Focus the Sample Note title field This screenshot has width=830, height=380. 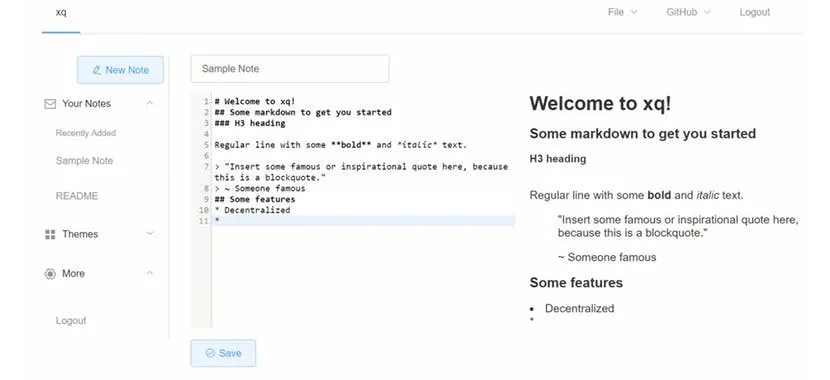pos(290,69)
